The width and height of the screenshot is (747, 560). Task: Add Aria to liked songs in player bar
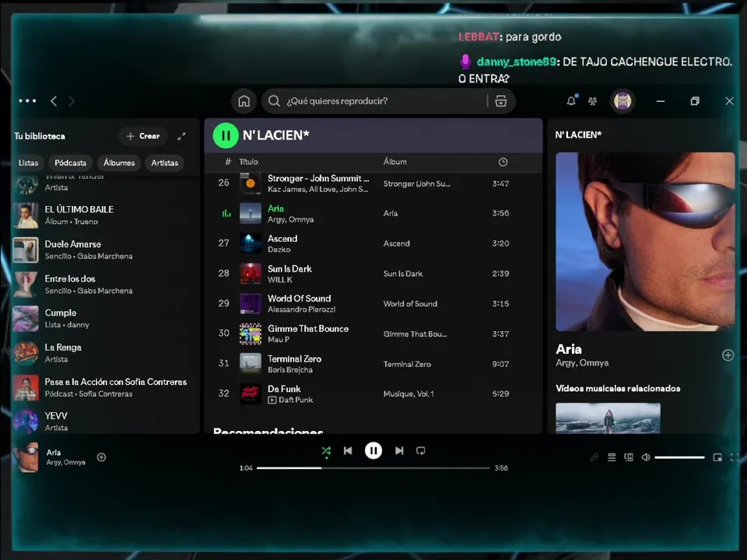pos(101,457)
